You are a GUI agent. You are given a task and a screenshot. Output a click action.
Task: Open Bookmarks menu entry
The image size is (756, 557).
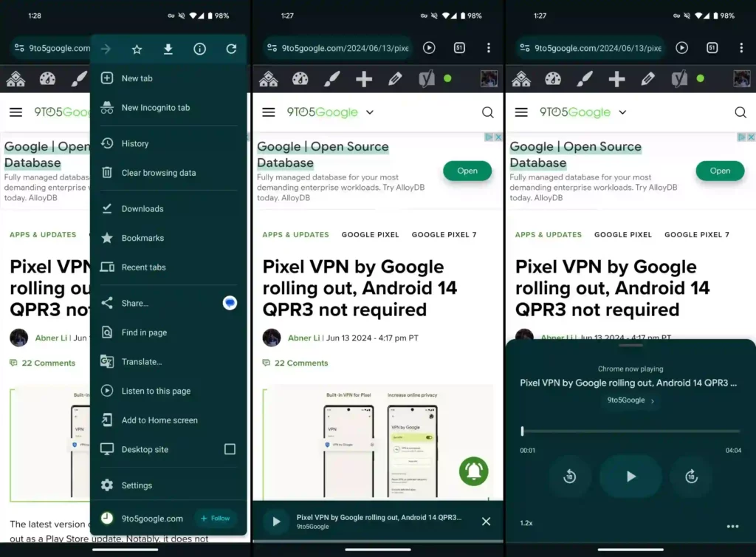[x=168, y=238]
